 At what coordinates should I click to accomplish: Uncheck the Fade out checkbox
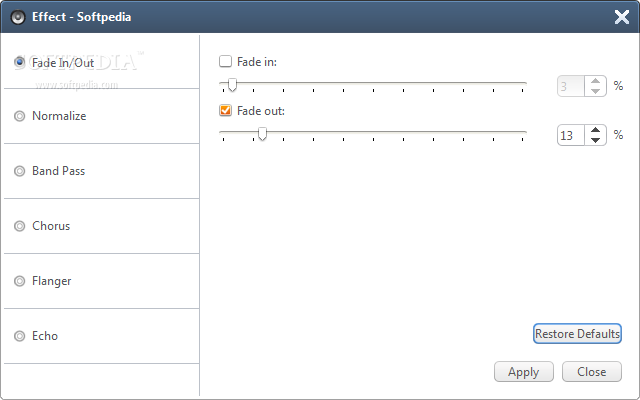pos(225,111)
